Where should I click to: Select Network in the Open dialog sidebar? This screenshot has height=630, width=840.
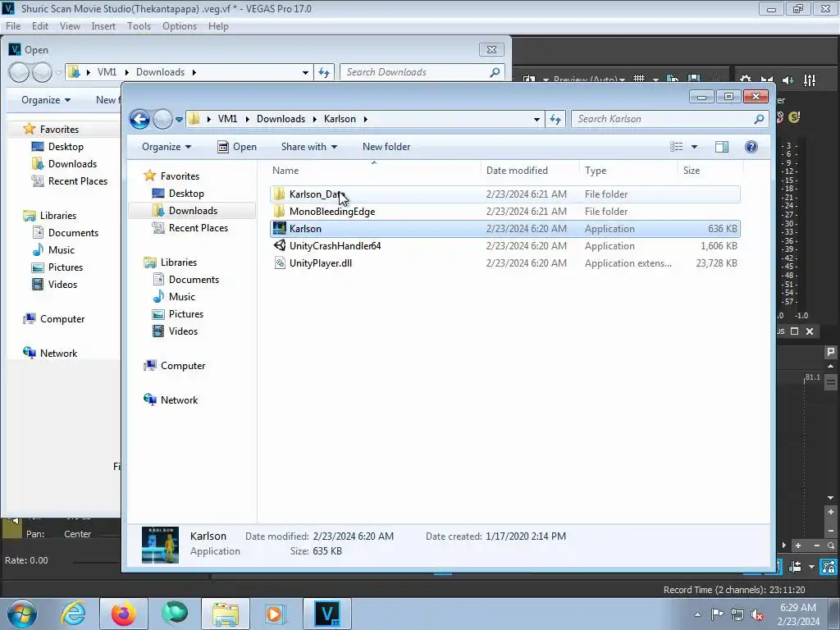(58, 354)
